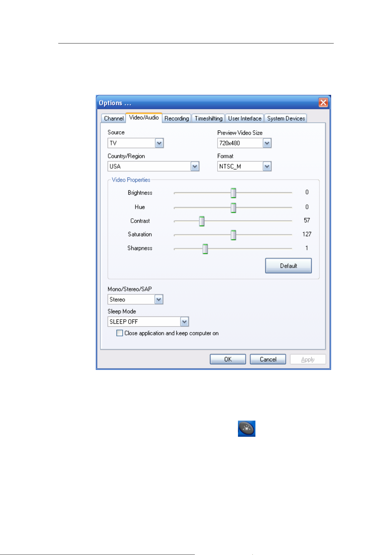This screenshot has height=555, width=392.
Task: Click the Brightness slider handle
Action: coord(233,193)
